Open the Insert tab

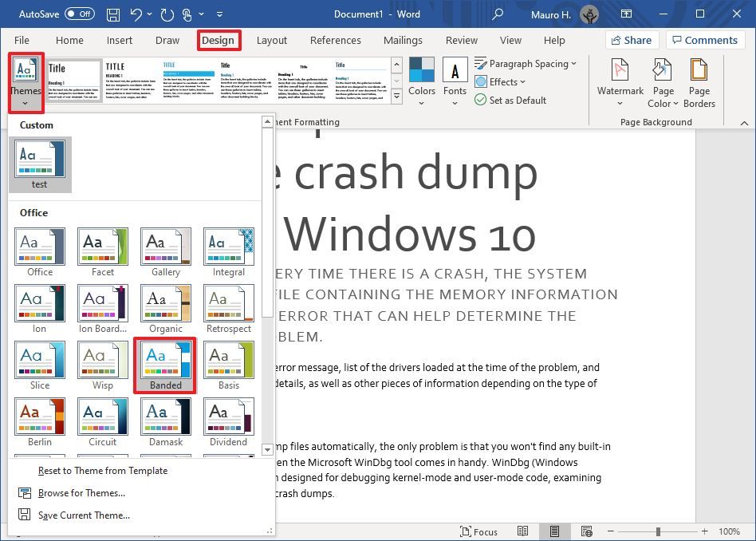tap(120, 40)
